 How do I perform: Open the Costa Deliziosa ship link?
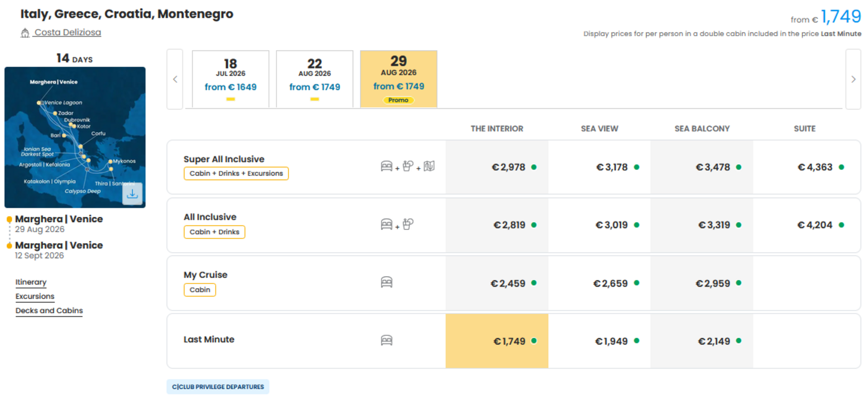tap(68, 32)
